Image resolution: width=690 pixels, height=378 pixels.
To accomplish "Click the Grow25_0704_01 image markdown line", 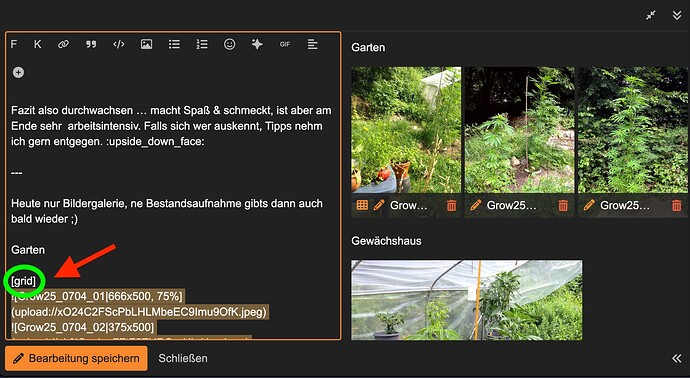I will (x=97, y=296).
